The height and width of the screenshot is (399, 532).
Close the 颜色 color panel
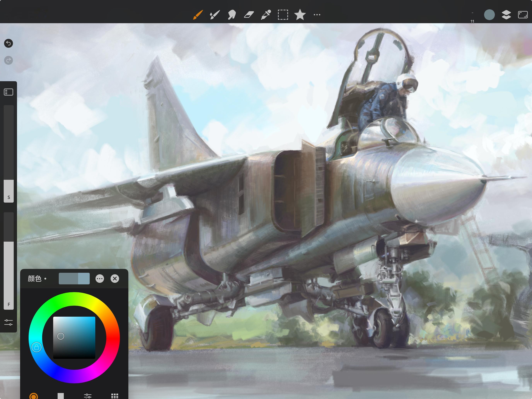coord(115,279)
